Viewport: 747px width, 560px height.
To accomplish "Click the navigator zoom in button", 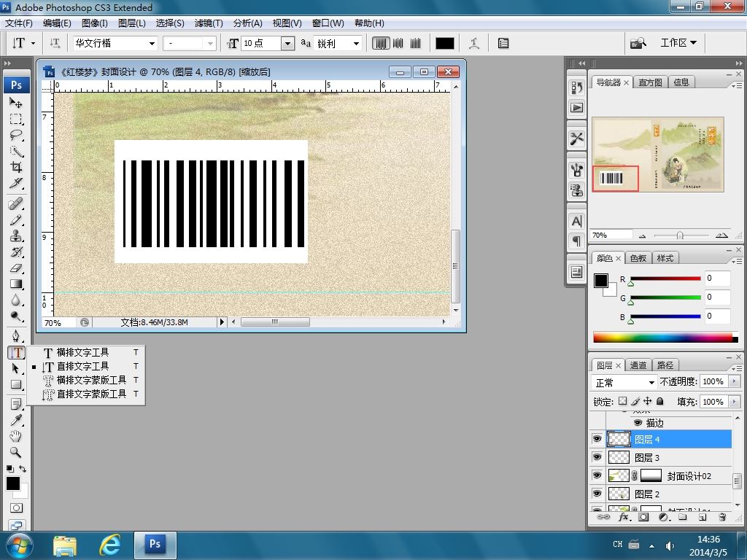I will tap(721, 236).
